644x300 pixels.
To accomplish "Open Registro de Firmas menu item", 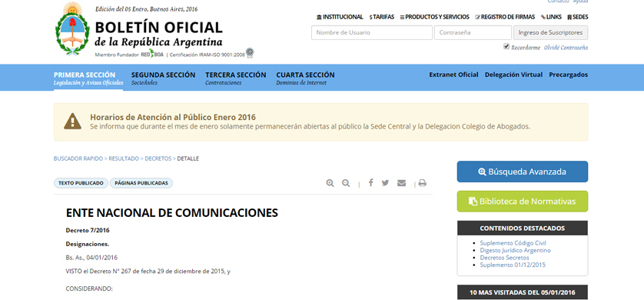I will point(505,17).
